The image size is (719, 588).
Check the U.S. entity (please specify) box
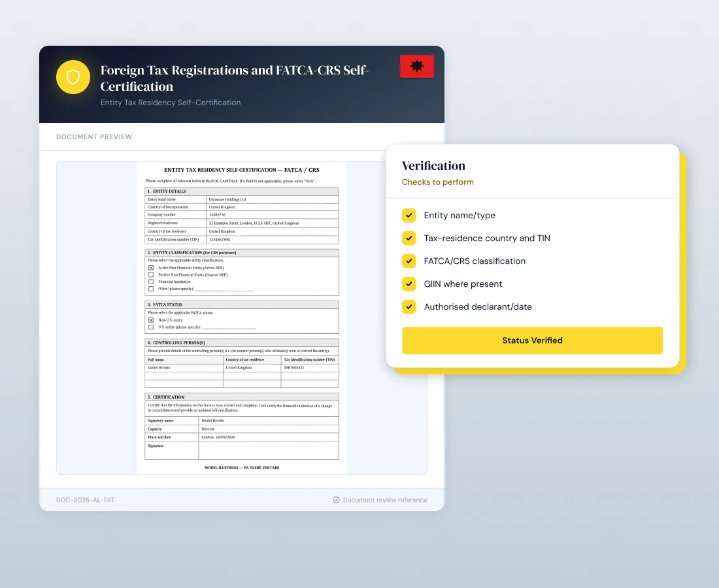151,327
